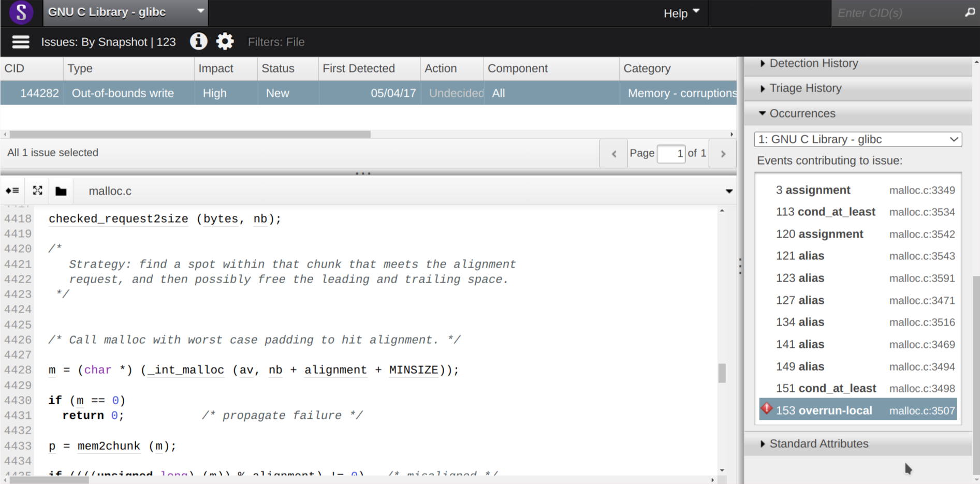Sort by Impact column header

pos(226,68)
